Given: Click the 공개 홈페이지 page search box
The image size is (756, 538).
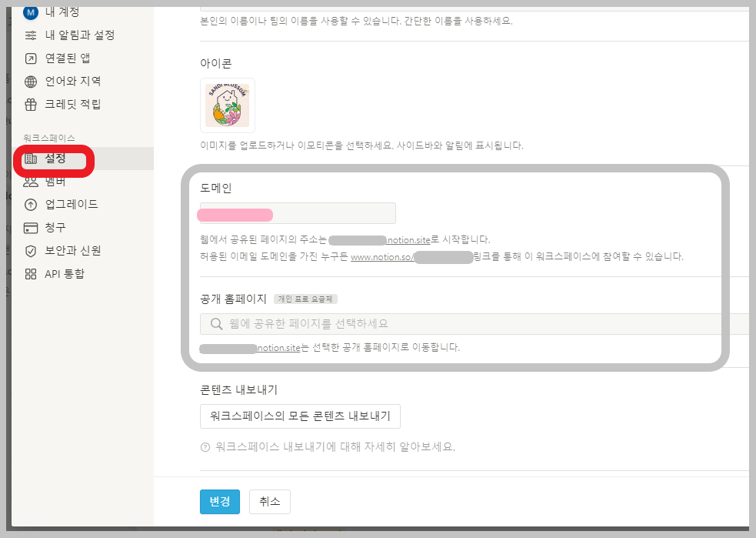Looking at the screenshot, I should (385, 323).
